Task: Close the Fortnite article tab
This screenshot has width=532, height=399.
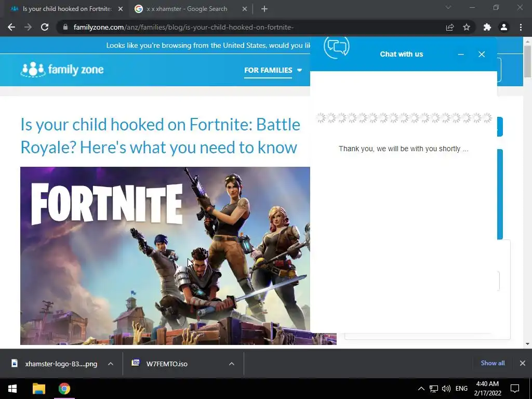Action: pyautogui.click(x=121, y=9)
